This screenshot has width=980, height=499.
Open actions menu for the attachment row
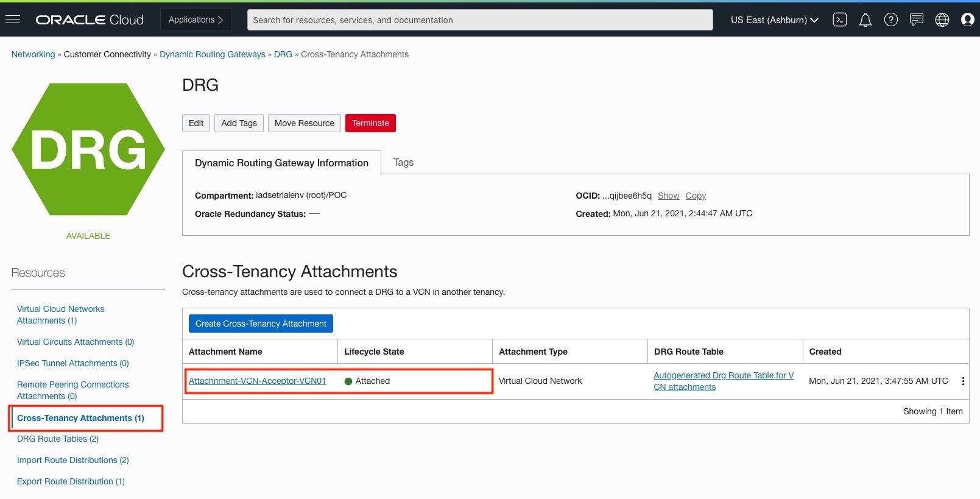963,381
